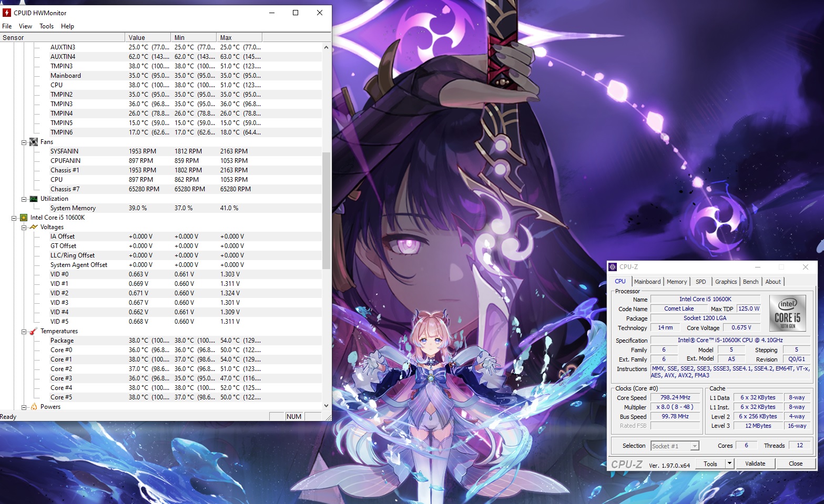Viewport: 824px width, 504px height.
Task: Click the HWMonitor scrollbar up arrow
Action: (326, 47)
